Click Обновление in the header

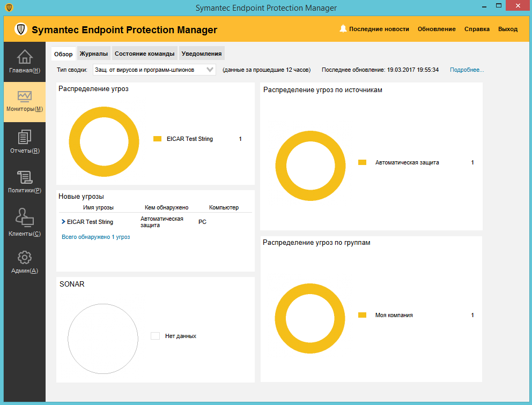[x=437, y=29]
